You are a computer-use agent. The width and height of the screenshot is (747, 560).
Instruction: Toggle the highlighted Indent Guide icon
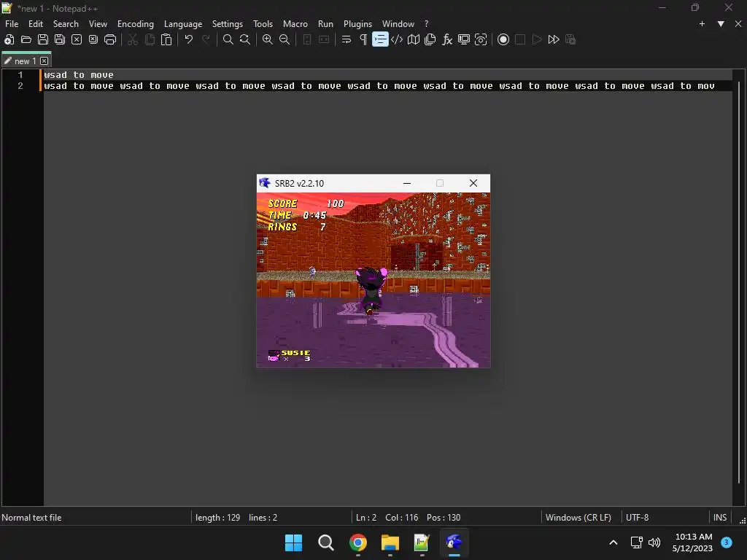coord(379,39)
